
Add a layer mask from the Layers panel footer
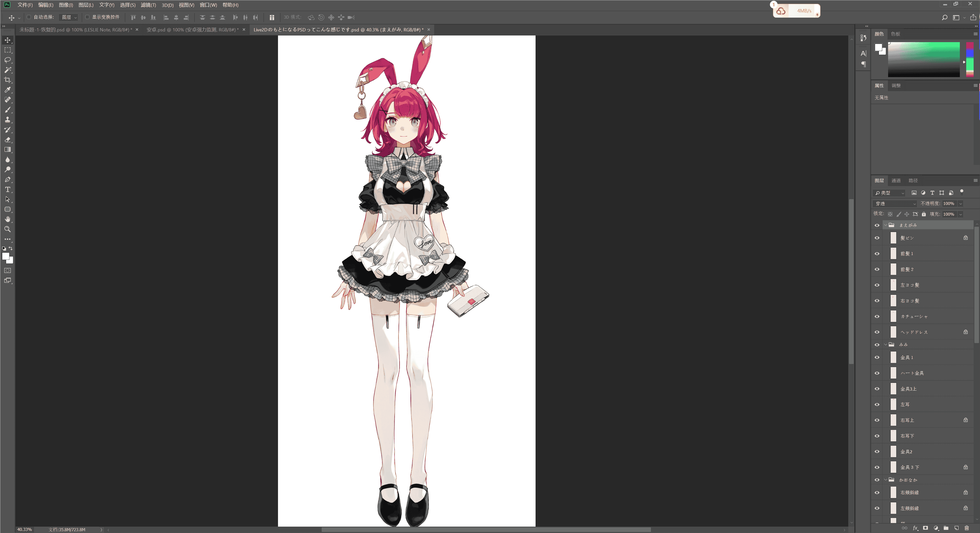tap(926, 528)
